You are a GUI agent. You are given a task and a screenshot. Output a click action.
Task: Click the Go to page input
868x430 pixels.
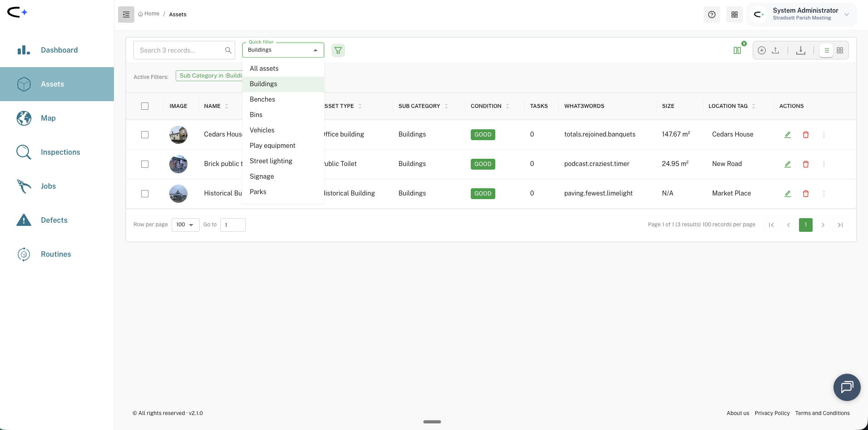pyautogui.click(x=233, y=225)
